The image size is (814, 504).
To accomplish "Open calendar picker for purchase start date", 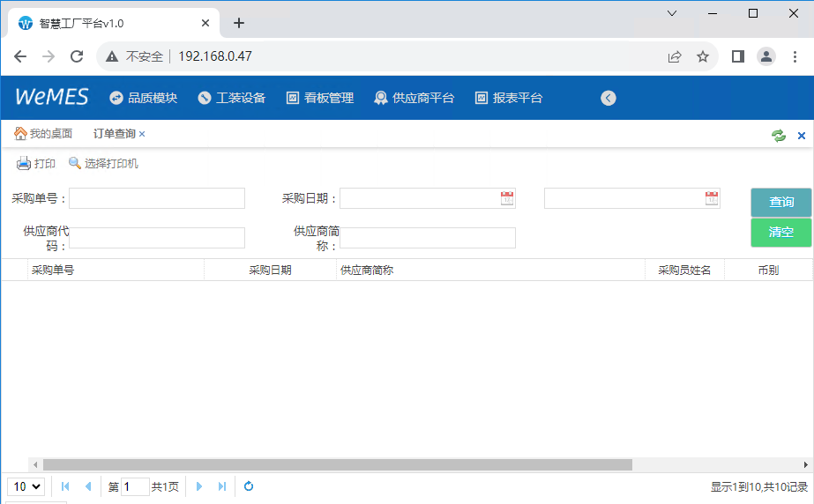I will pyautogui.click(x=507, y=198).
